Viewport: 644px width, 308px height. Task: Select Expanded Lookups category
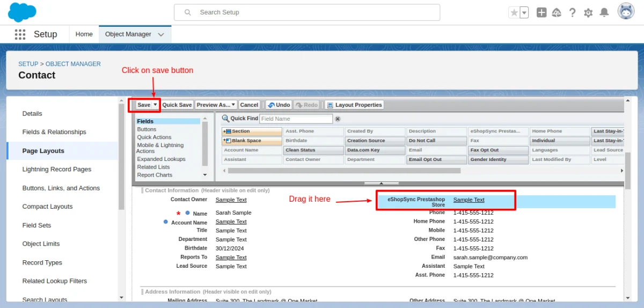[162, 159]
